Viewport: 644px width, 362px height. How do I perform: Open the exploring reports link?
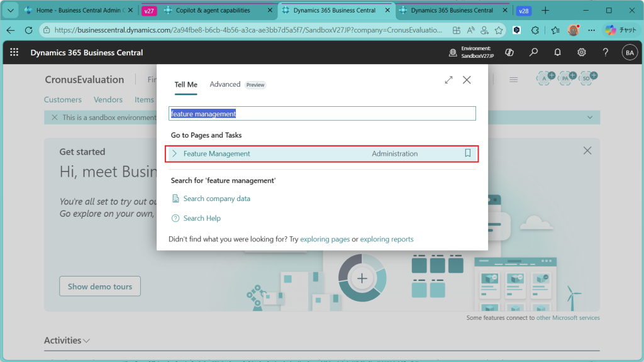click(x=386, y=239)
